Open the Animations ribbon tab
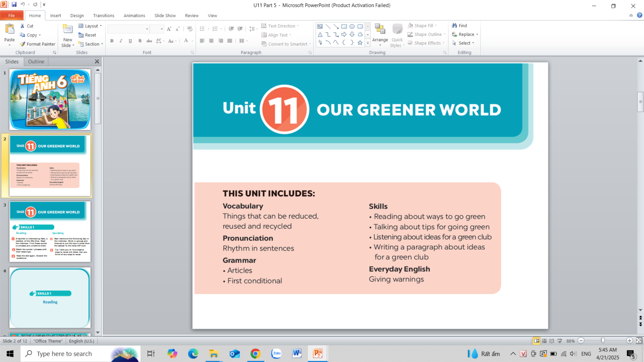 [134, 16]
